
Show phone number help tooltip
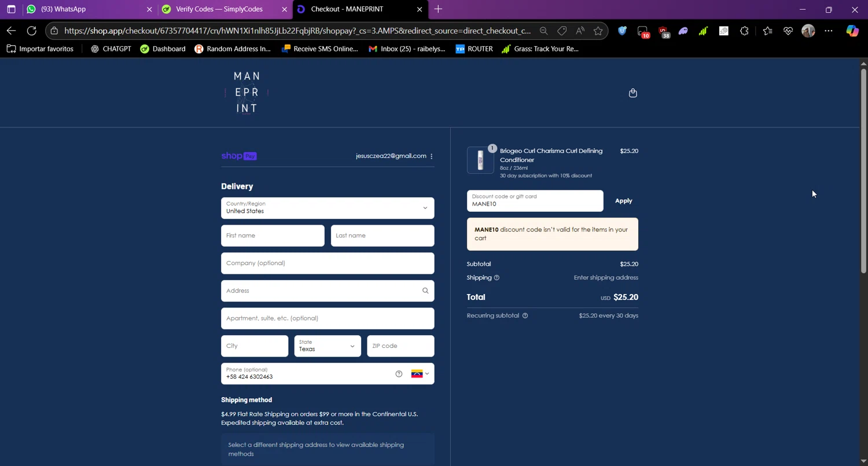[399, 374]
